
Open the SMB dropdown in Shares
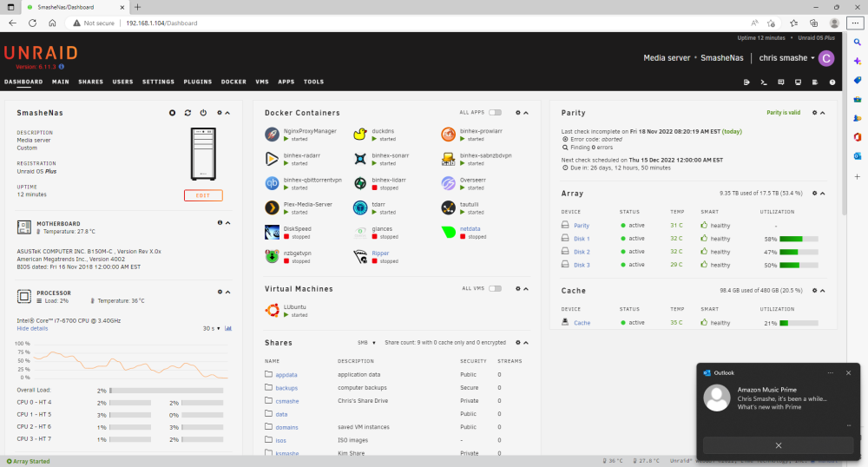click(x=366, y=343)
